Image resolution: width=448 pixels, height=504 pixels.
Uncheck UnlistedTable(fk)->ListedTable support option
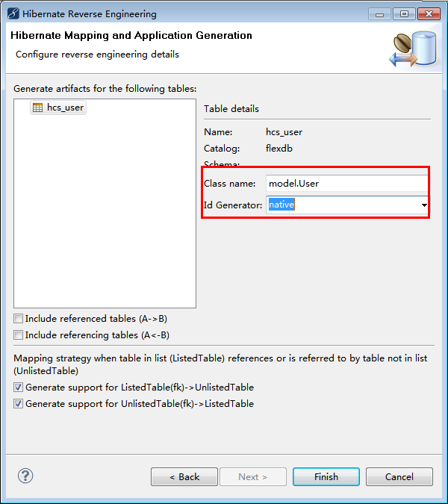(19, 404)
